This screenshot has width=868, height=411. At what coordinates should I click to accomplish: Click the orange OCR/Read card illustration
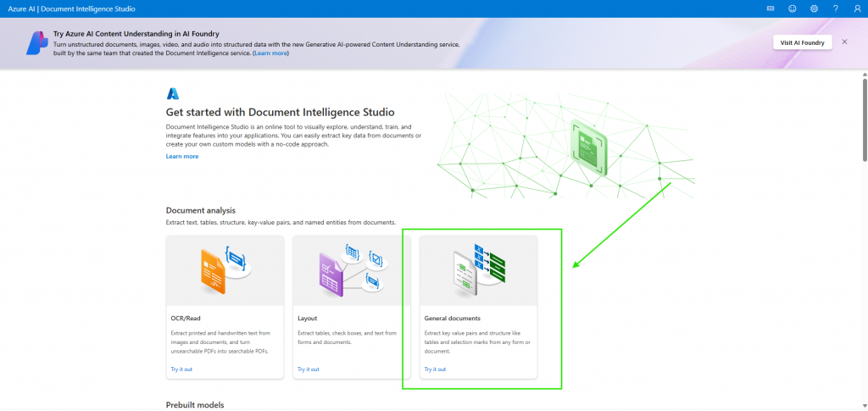tap(225, 269)
